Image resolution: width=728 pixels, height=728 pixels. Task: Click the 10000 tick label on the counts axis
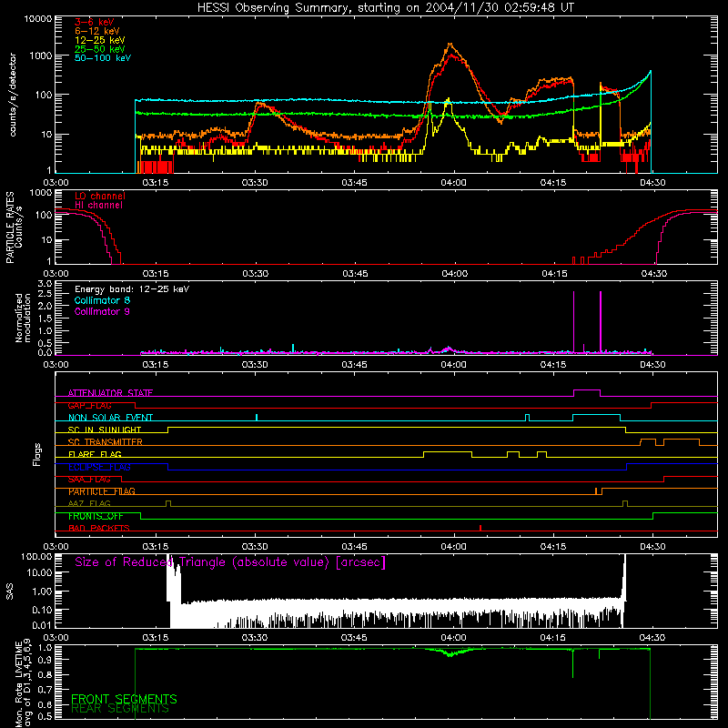[x=38, y=19]
